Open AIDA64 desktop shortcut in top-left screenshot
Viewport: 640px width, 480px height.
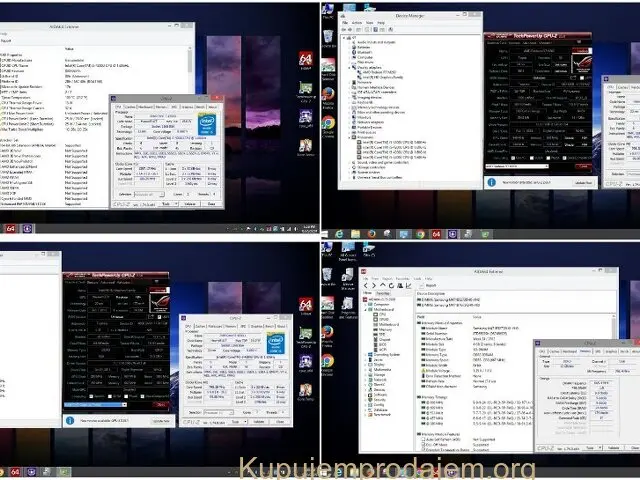pos(306,61)
